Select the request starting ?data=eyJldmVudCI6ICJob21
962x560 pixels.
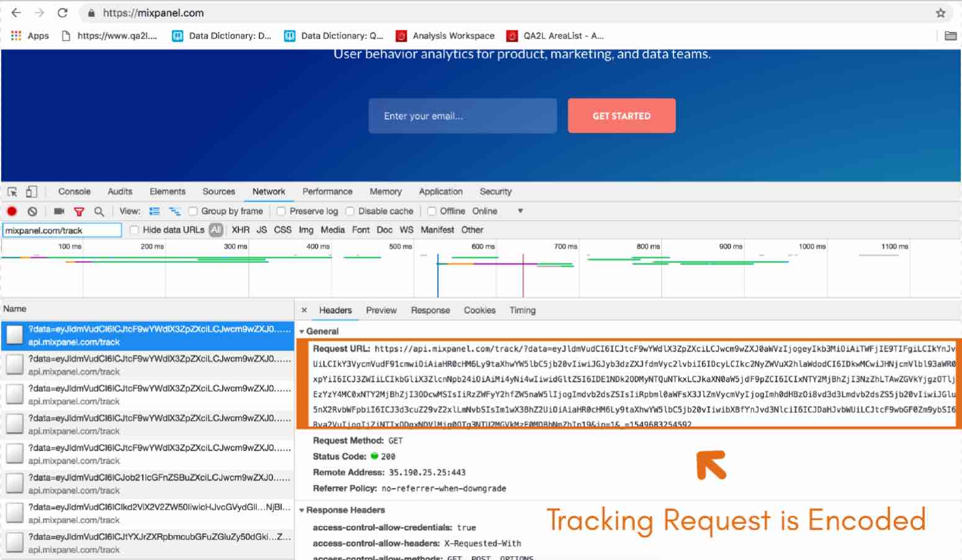pyautogui.click(x=147, y=484)
